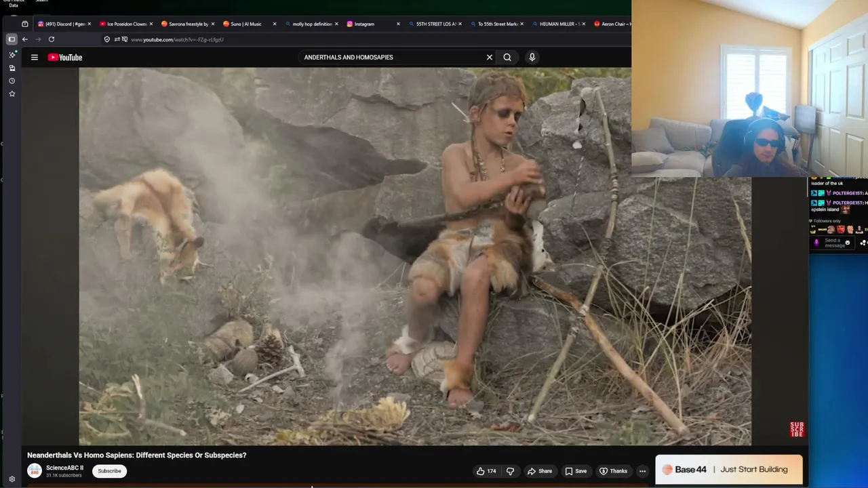This screenshot has width=868, height=488.
Task: Like the video with thumbs up 174
Action: click(x=486, y=471)
